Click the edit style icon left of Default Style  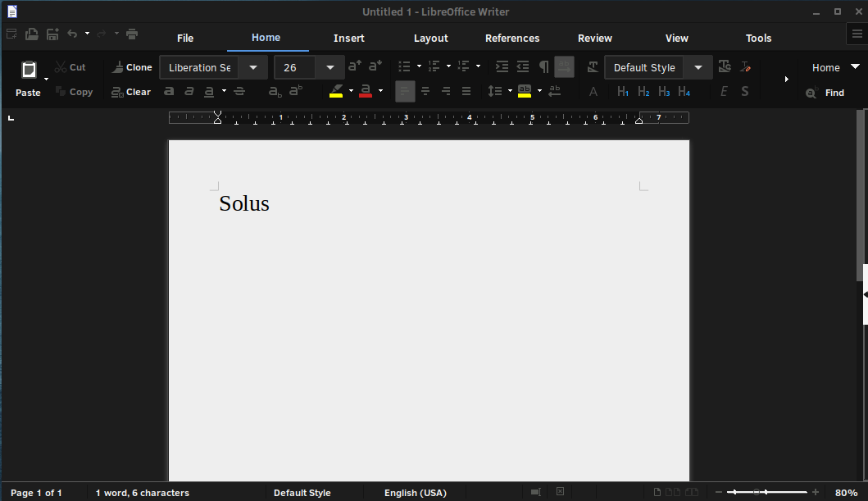(593, 67)
